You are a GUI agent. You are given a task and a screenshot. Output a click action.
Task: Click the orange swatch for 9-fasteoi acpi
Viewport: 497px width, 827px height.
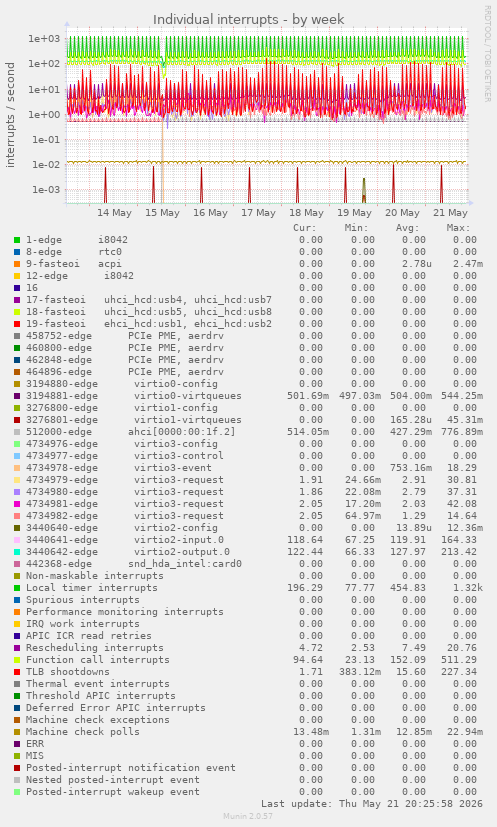pyautogui.click(x=17, y=264)
